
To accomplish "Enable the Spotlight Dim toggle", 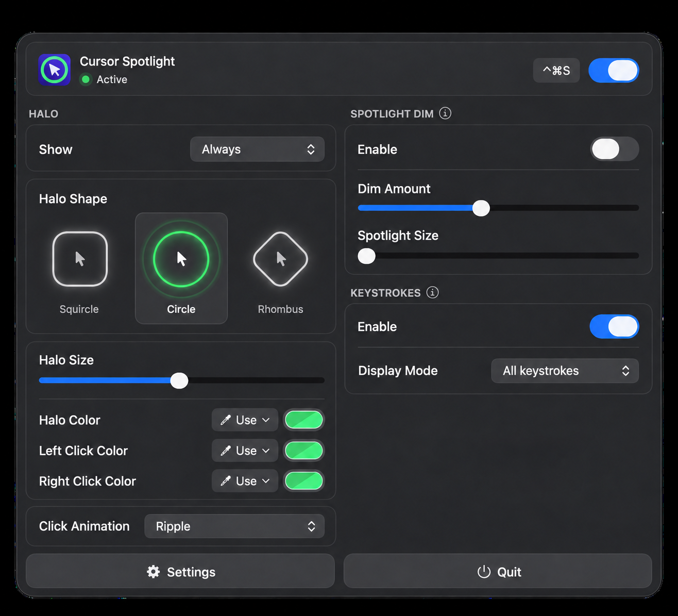I will (614, 149).
